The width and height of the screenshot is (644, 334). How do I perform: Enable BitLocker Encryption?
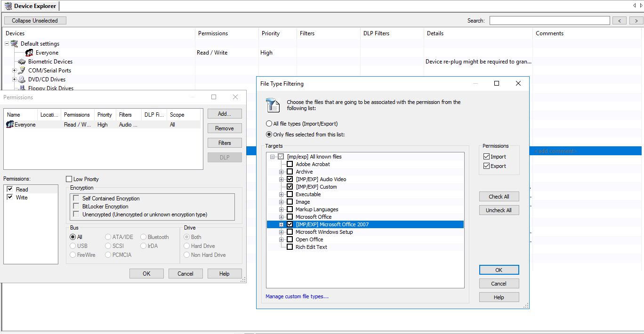tap(76, 206)
